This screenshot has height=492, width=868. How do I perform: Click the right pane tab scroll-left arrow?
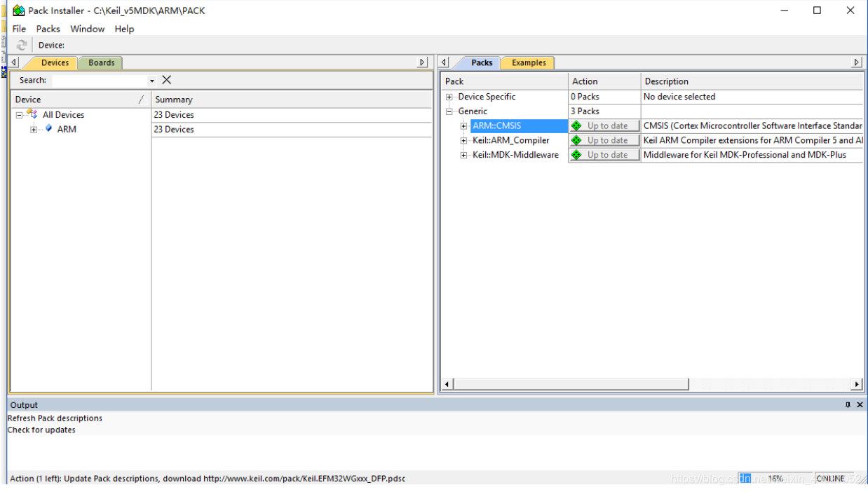pyautogui.click(x=445, y=62)
